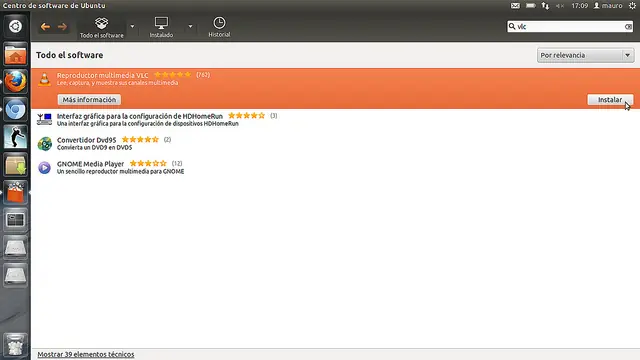640x360 pixels.
Task: Click the Más información button
Action: point(89,100)
